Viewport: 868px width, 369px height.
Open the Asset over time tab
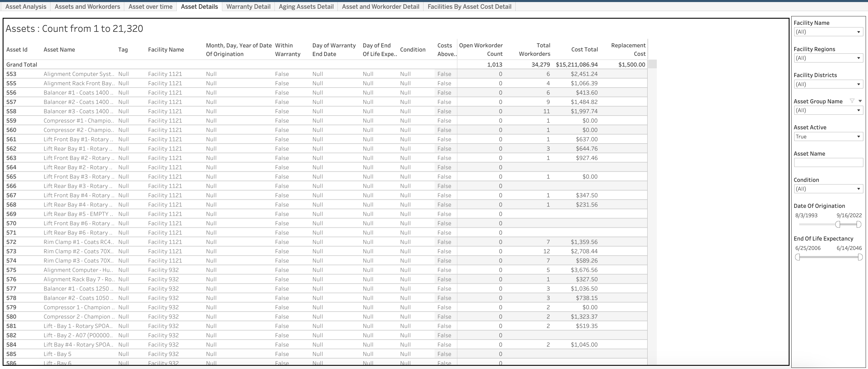point(150,6)
